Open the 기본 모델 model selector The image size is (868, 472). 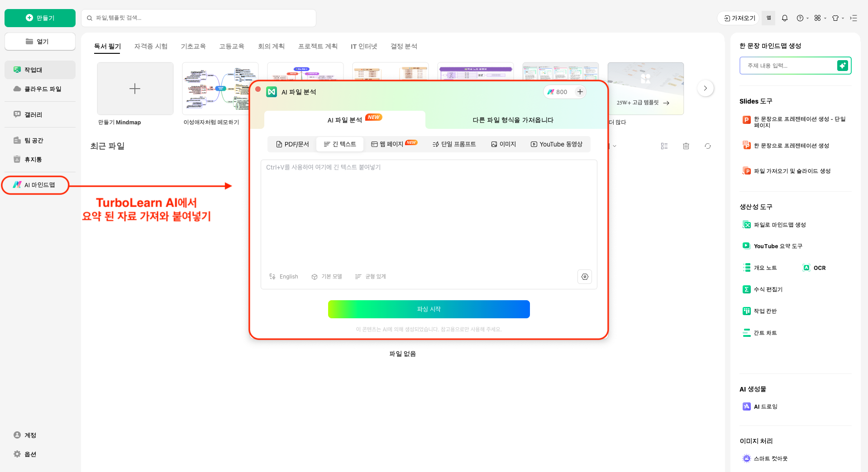tap(327, 277)
